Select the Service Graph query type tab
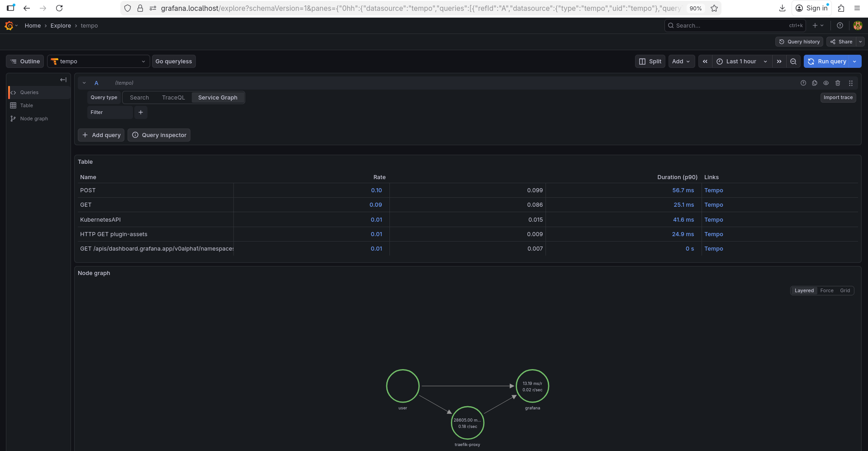Viewport: 868px width, 451px height. [218, 98]
